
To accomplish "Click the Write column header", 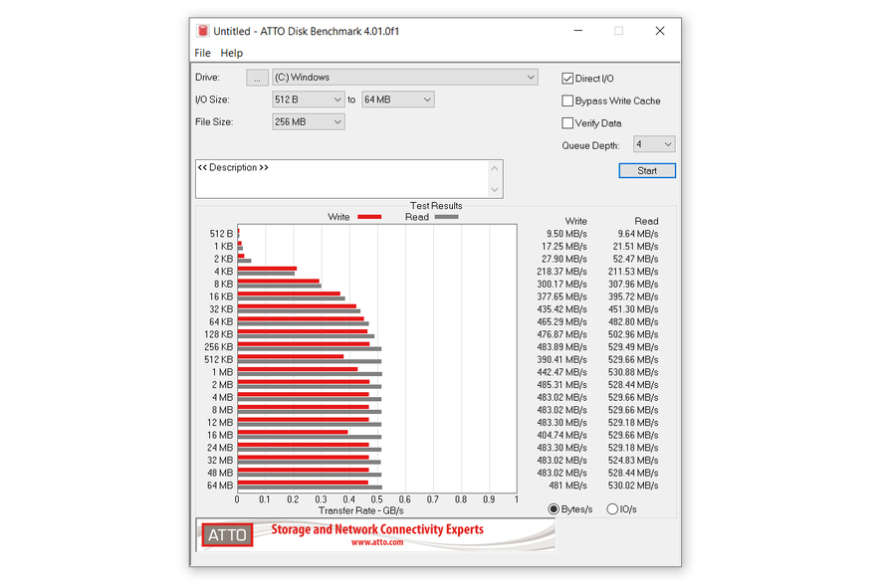I will (575, 221).
